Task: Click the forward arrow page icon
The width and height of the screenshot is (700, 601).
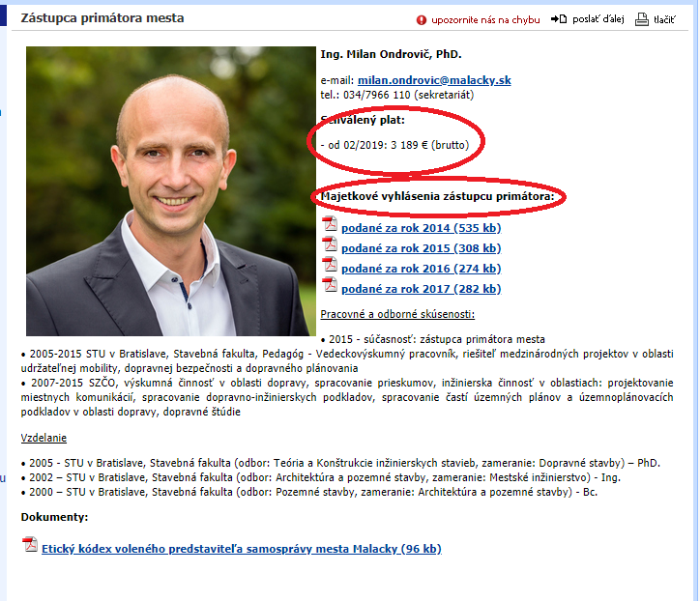Action: 559,19
